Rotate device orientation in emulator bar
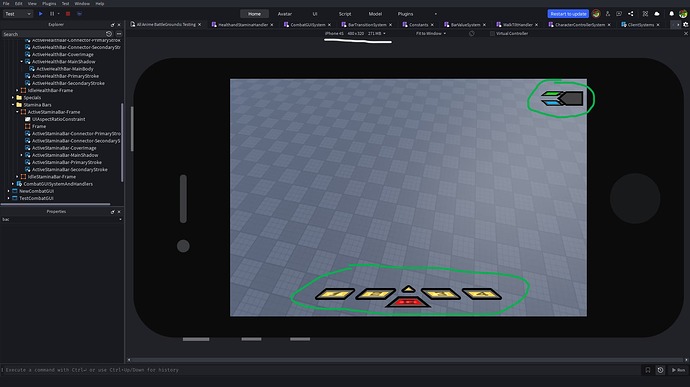 (x=472, y=33)
